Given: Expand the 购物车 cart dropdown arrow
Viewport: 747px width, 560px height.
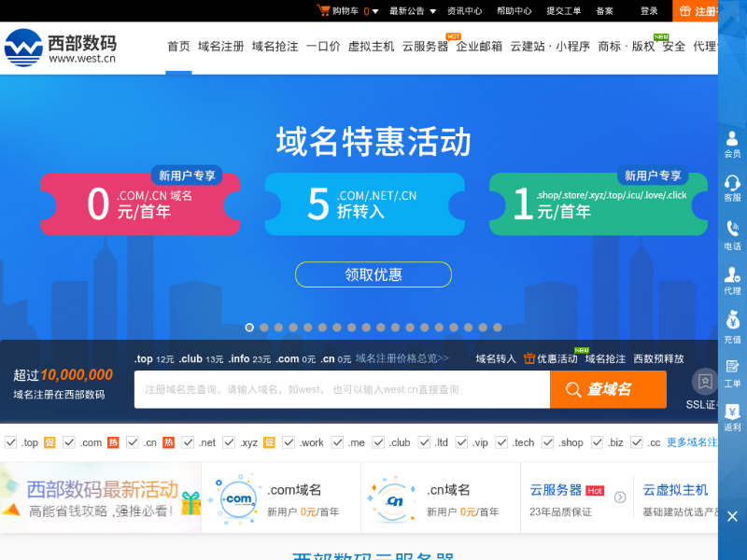Looking at the screenshot, I should [x=376, y=11].
